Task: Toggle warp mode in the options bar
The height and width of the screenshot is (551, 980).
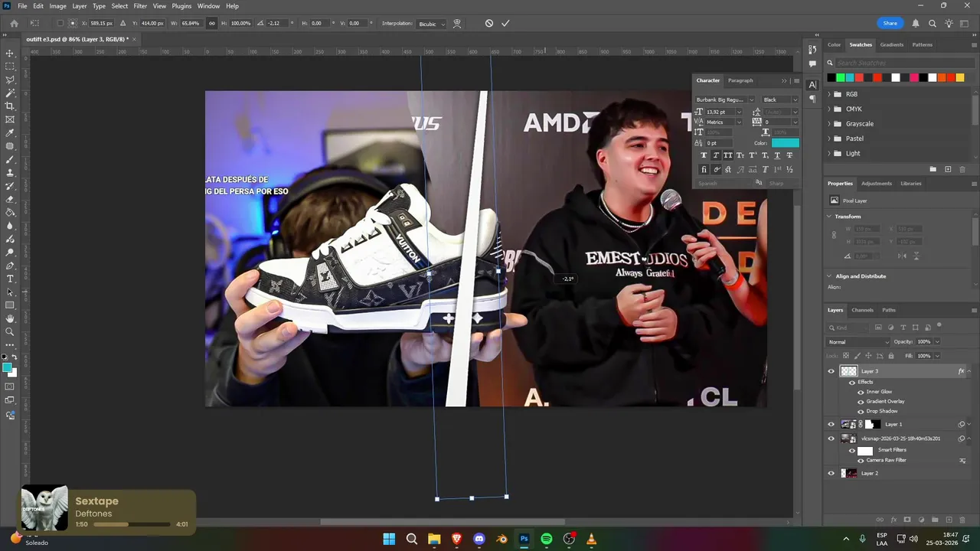Action: click(x=457, y=23)
